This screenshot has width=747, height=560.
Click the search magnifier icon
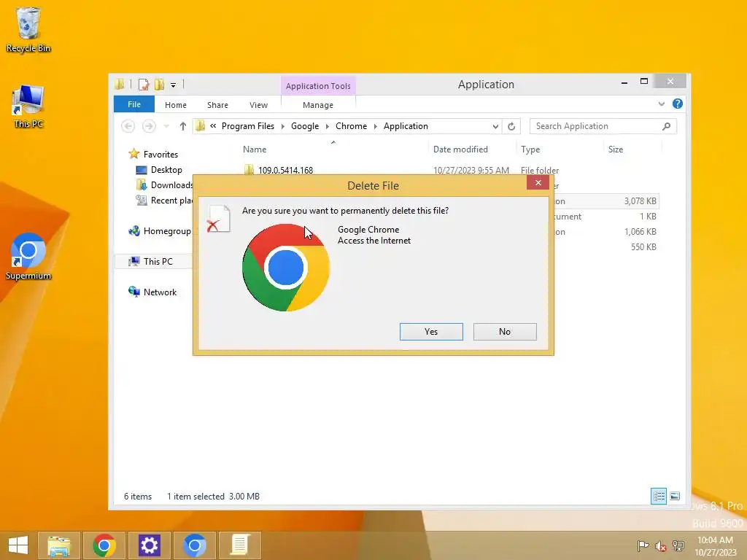pos(667,126)
